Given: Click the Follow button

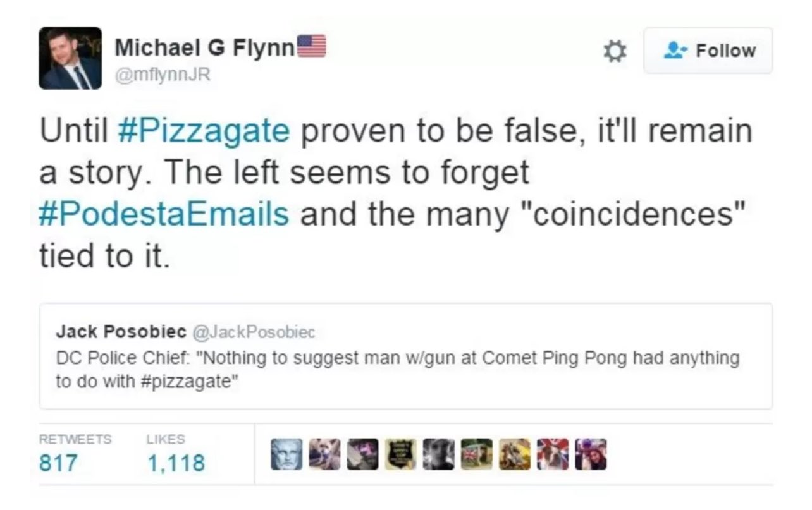Looking at the screenshot, I should [x=708, y=51].
